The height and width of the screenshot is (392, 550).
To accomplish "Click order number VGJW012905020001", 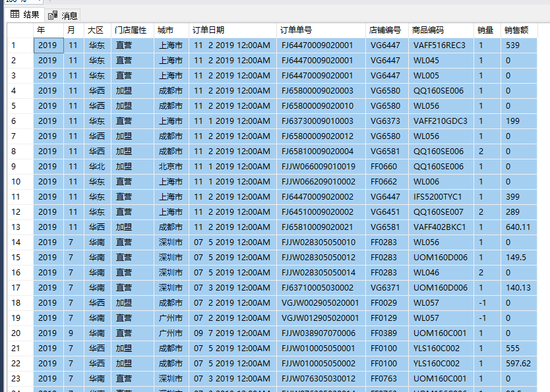I will pyautogui.click(x=320, y=318).
